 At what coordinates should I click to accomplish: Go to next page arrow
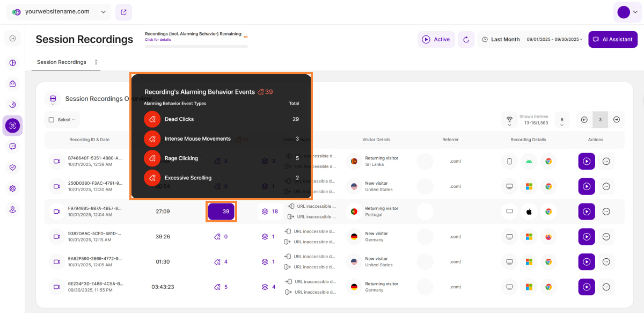[x=617, y=120]
